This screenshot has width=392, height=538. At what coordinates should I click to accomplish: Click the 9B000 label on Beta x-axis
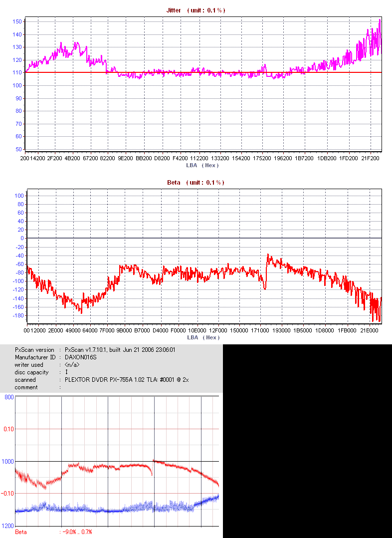tap(124, 331)
